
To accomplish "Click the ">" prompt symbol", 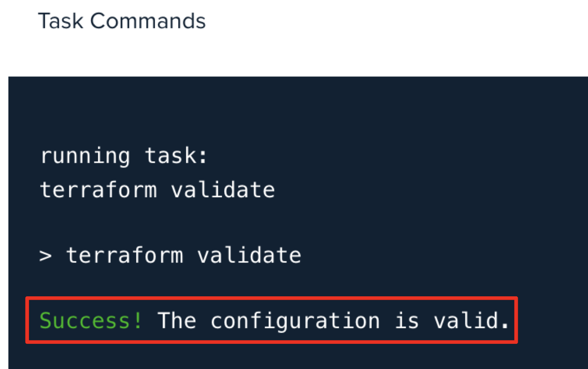I will pyautogui.click(x=45, y=256).
